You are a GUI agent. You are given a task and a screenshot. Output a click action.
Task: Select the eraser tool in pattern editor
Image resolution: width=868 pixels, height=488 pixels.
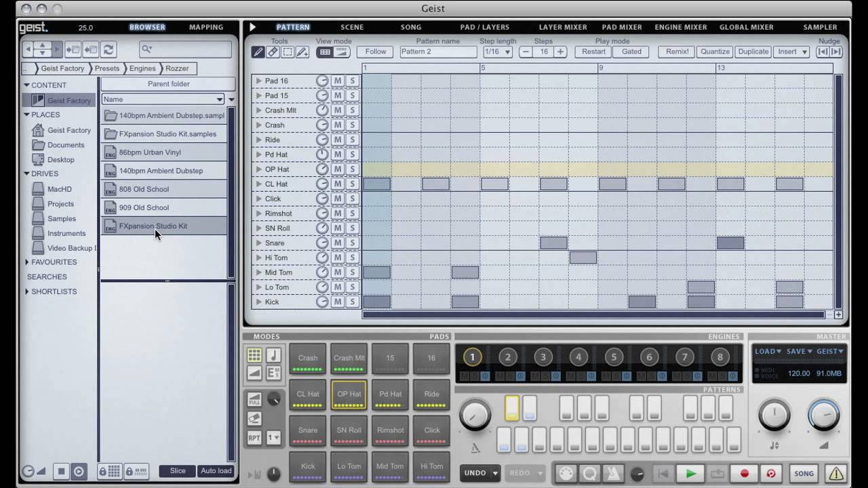pyautogui.click(x=273, y=52)
